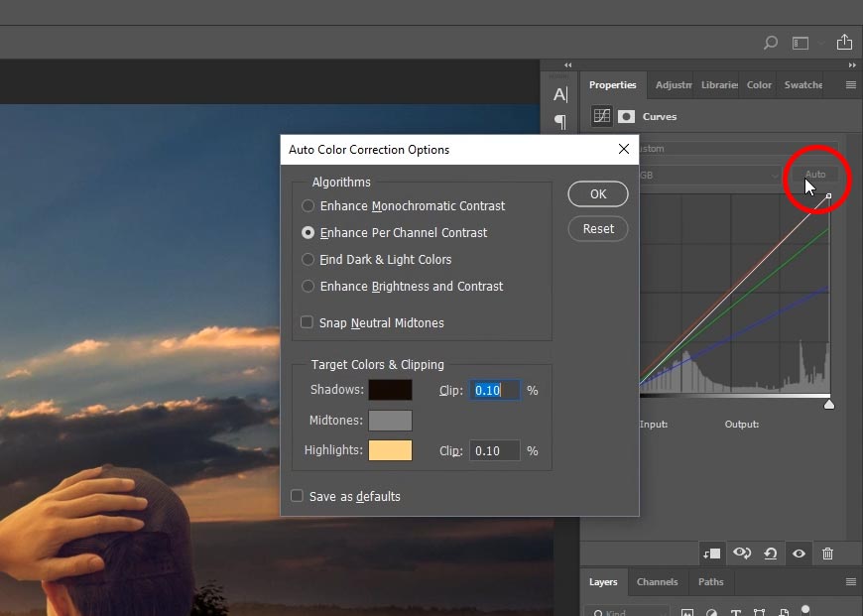Open the Midtones target color swatch
This screenshot has width=863, height=616.
click(x=390, y=421)
